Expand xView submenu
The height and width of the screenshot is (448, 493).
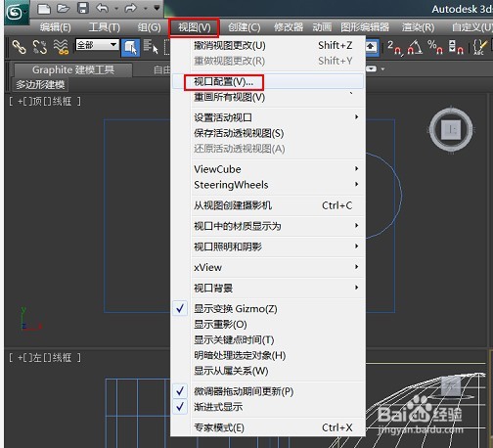(x=267, y=267)
